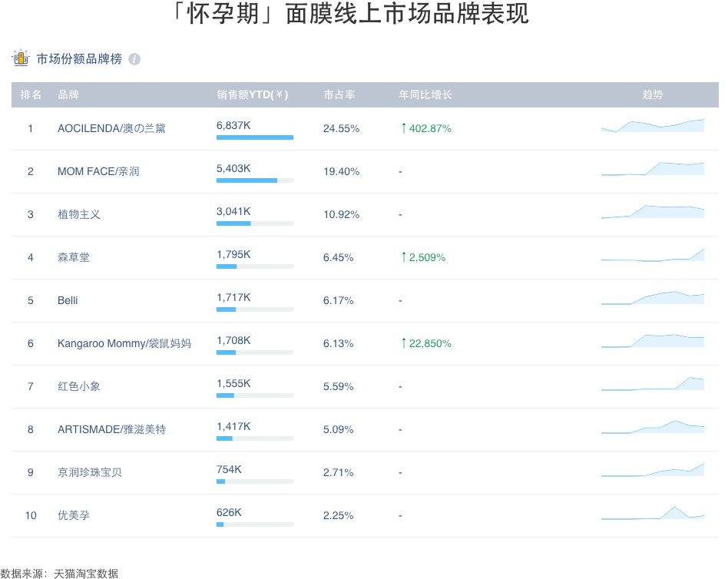Select the rank number 1 cell
This screenshot has width=728, height=579.
(x=30, y=128)
